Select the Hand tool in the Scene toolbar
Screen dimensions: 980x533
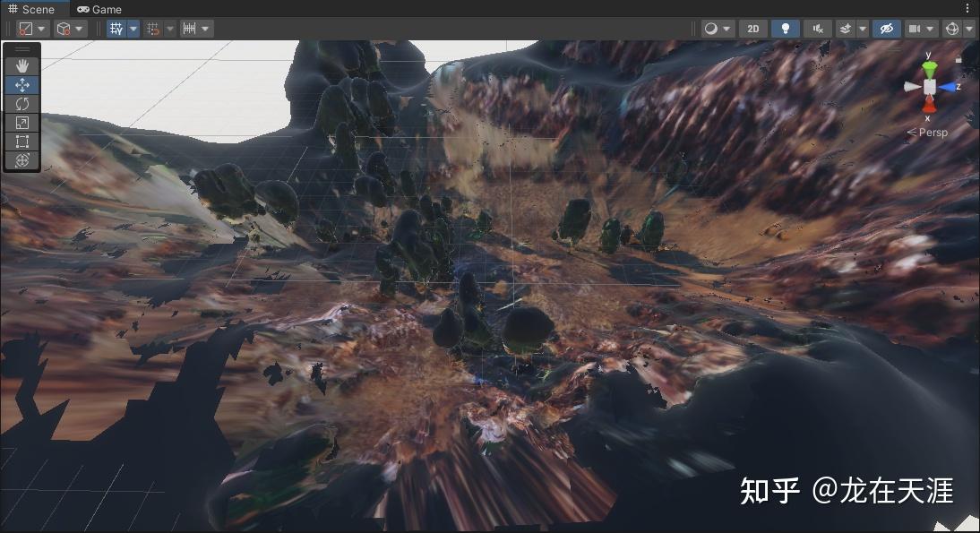(x=21, y=65)
